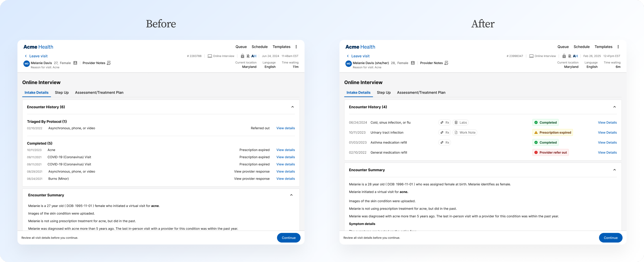Click the Labs chip on the Cold, sinus infection row

460,122
